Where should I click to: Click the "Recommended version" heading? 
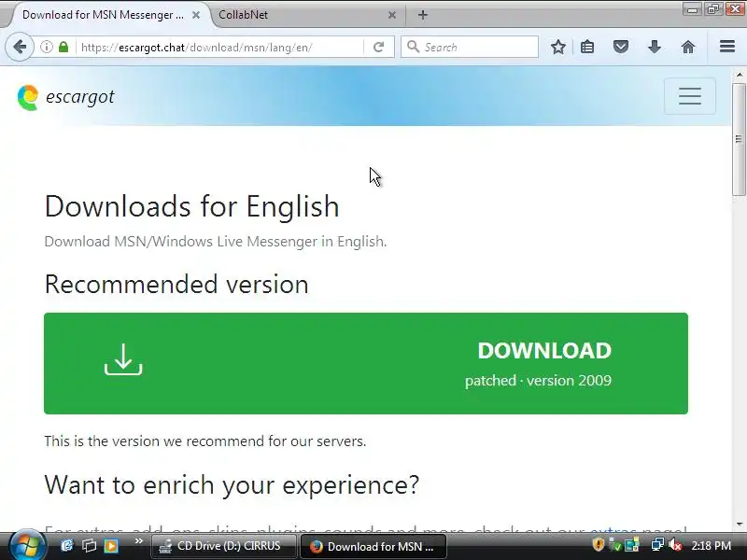pyautogui.click(x=176, y=285)
